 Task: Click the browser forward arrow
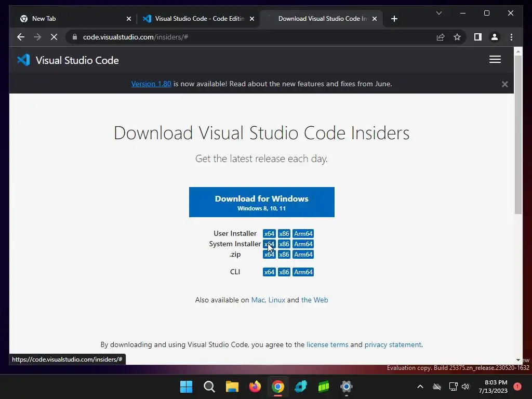point(37,37)
